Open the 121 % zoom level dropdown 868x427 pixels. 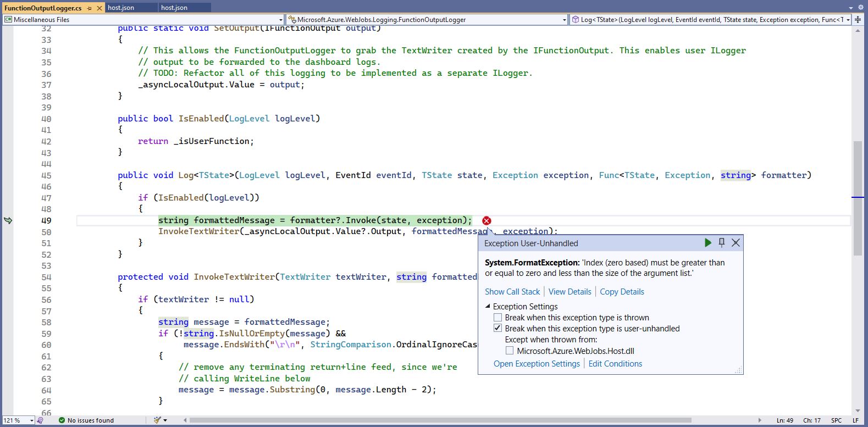point(31,420)
